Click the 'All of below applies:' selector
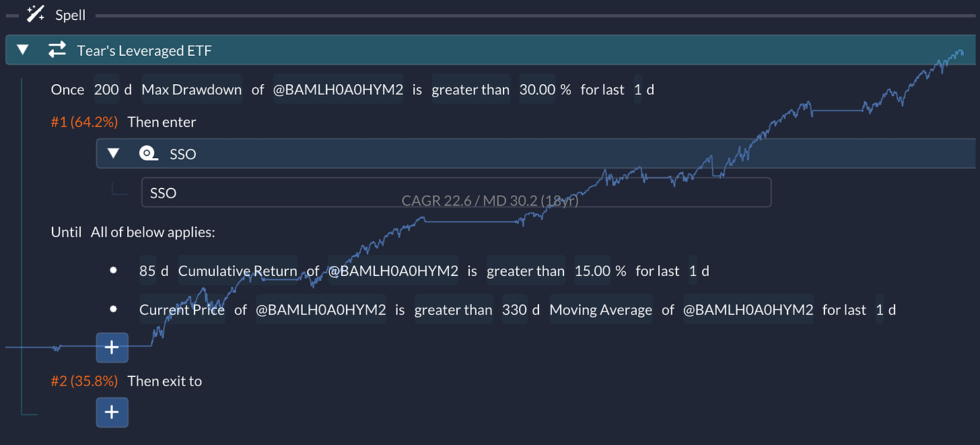 coord(153,232)
